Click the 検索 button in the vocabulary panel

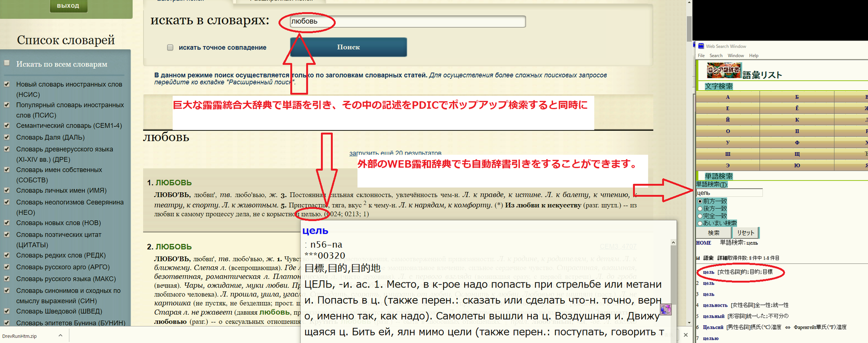713,233
